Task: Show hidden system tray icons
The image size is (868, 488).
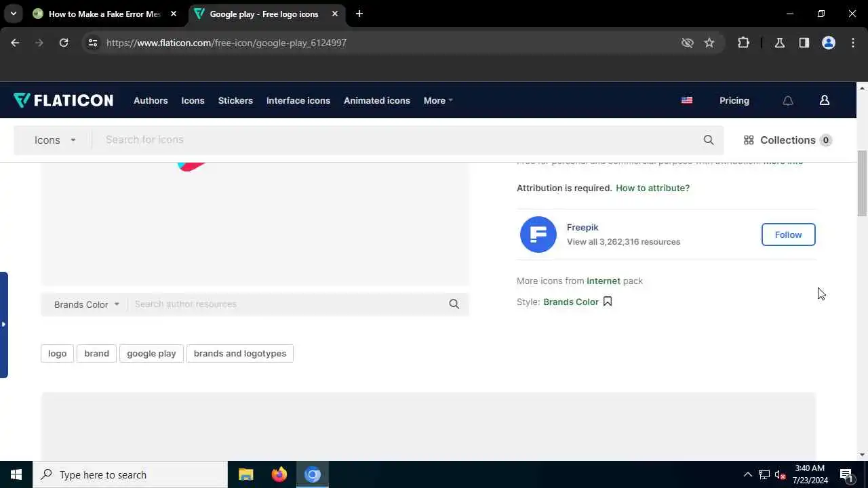Action: pyautogui.click(x=748, y=474)
